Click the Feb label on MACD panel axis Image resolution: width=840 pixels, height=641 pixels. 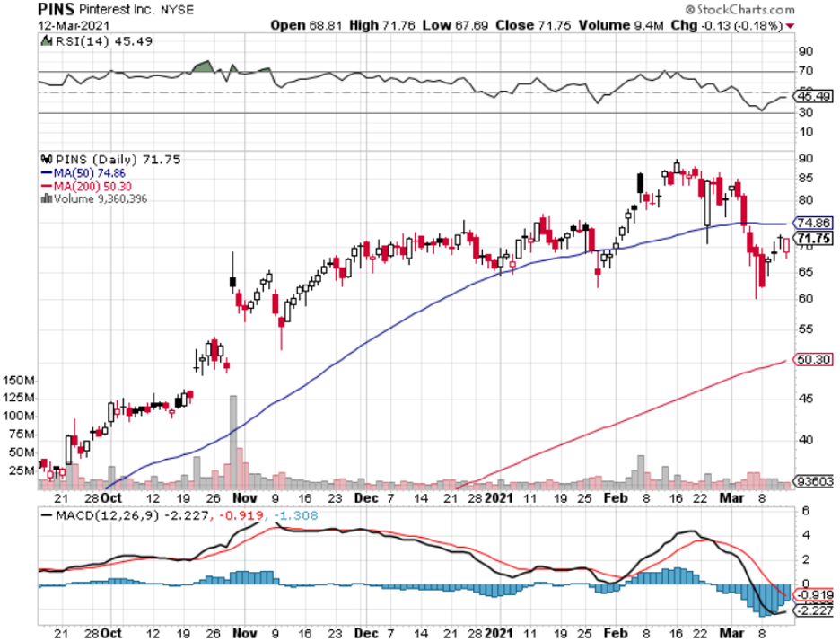click(616, 633)
